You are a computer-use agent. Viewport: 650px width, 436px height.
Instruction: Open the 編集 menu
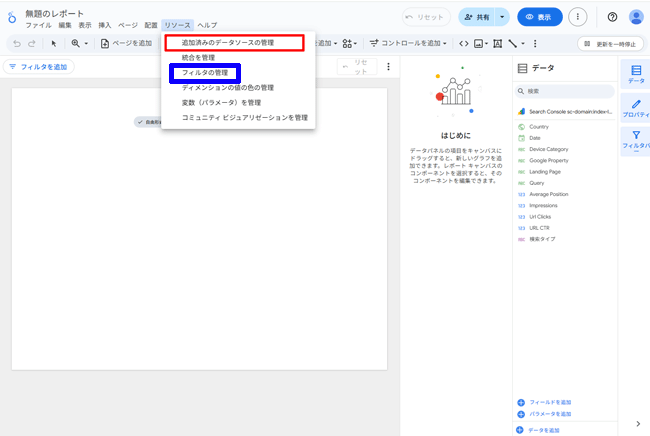(x=65, y=25)
